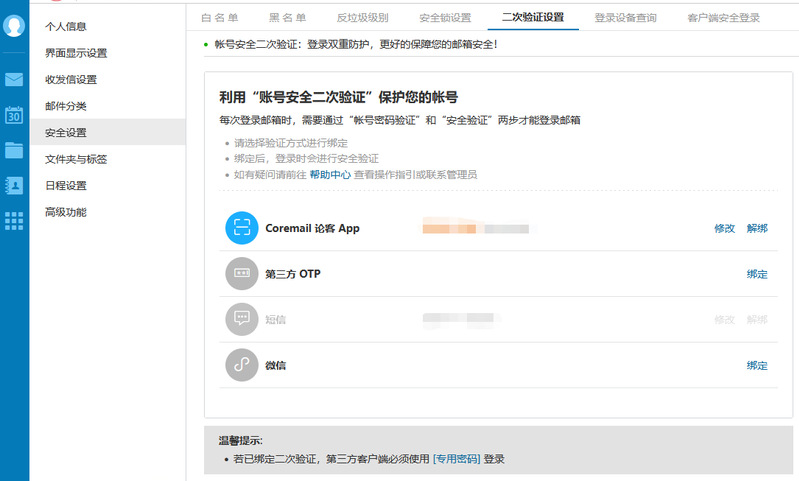799x481 pixels.
Task: Click the 微信 icon
Action: (242, 365)
